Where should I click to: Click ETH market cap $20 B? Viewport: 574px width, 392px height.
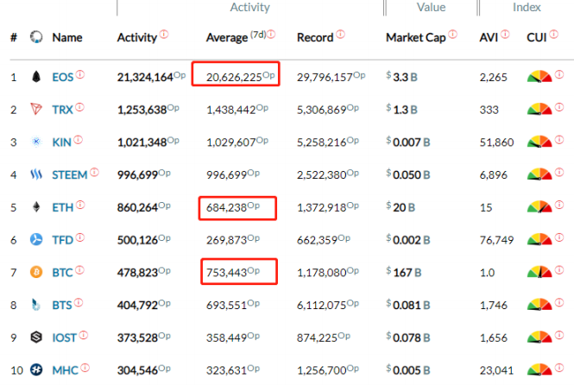click(401, 207)
